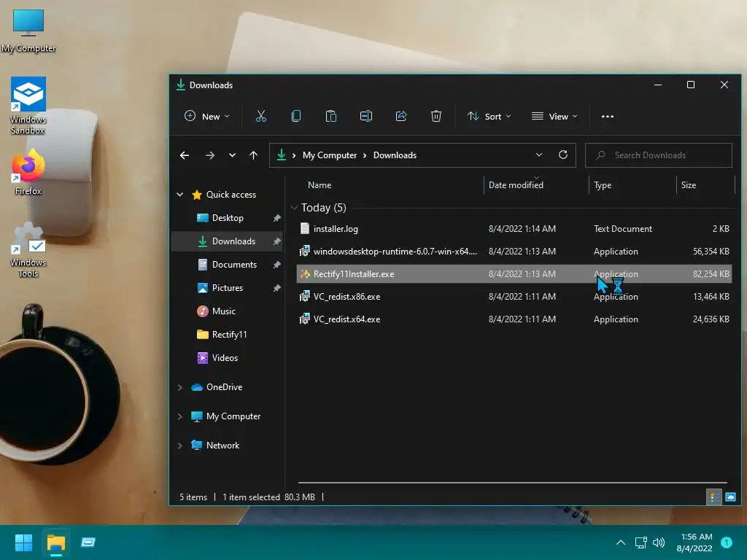Open the network tray icon
The width and height of the screenshot is (747, 560).
click(640, 542)
